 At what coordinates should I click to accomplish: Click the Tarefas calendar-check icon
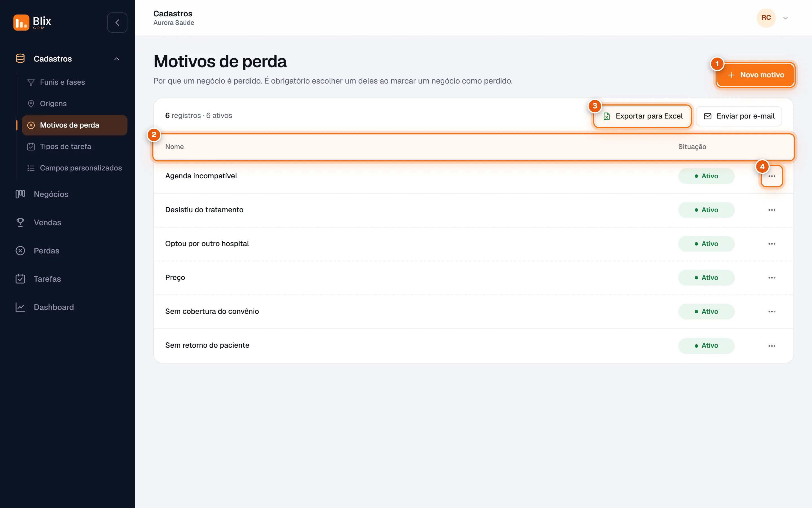[20, 279]
